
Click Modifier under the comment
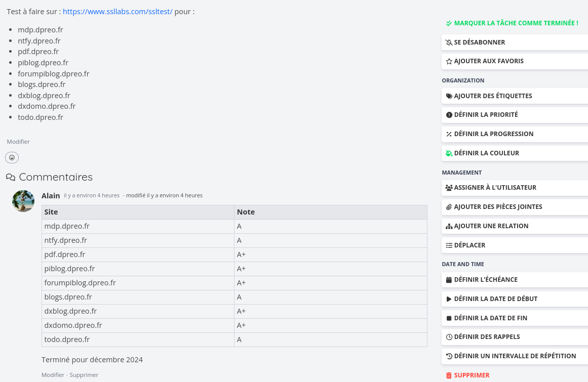click(x=53, y=375)
